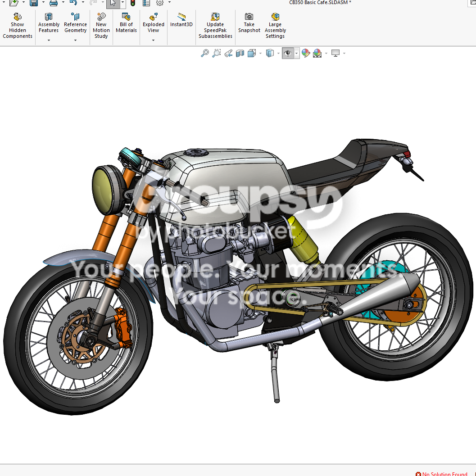Open Large Assembly Settings

click(x=275, y=26)
